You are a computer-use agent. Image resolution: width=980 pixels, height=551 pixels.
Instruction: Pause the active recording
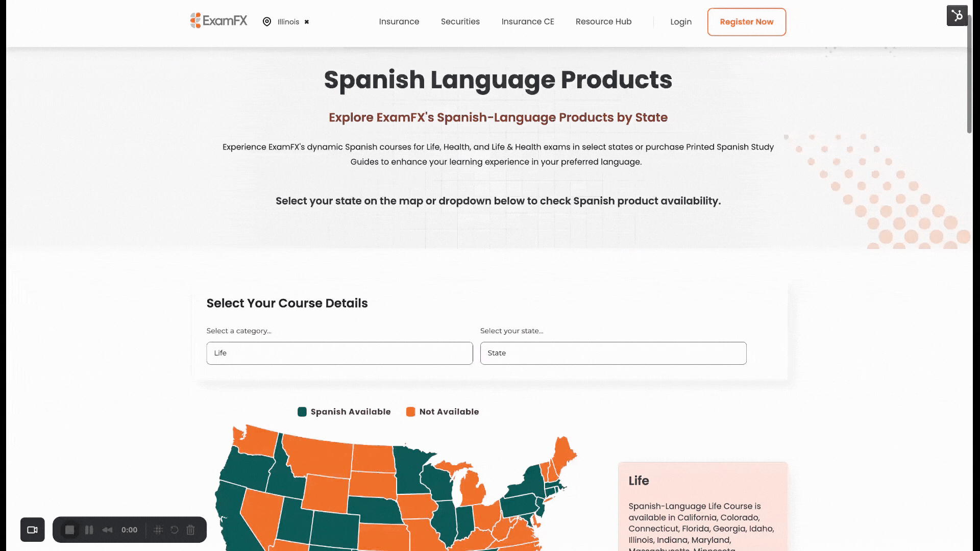89,530
